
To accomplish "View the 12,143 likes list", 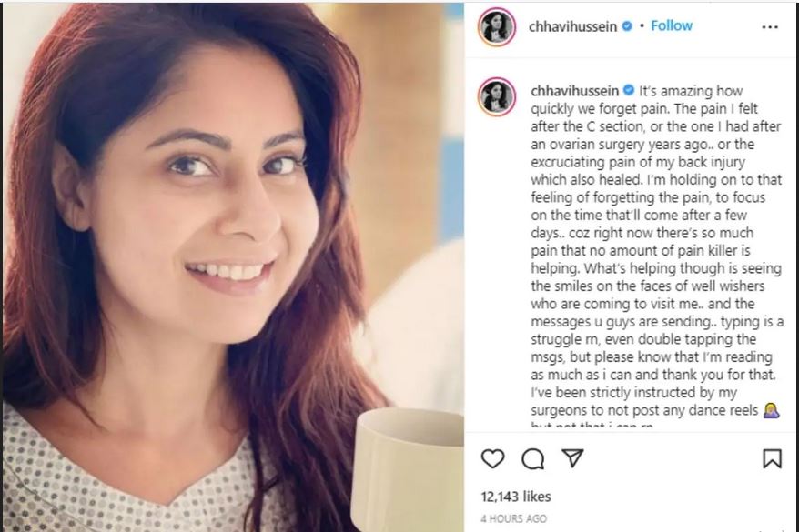I will click(516, 497).
